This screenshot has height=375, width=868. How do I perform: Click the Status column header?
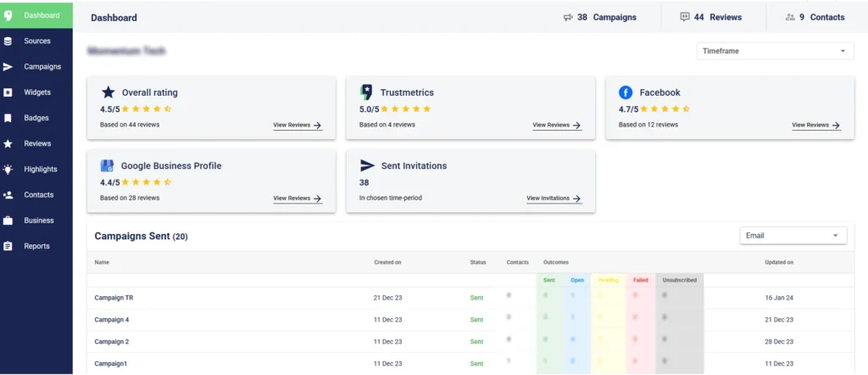(478, 262)
